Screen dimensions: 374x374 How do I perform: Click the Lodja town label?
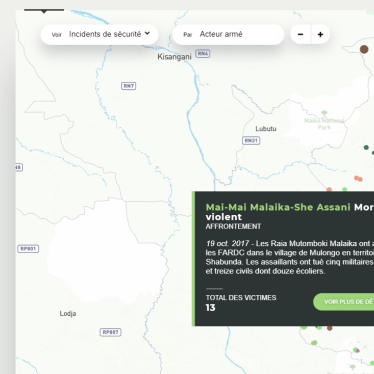point(68,314)
